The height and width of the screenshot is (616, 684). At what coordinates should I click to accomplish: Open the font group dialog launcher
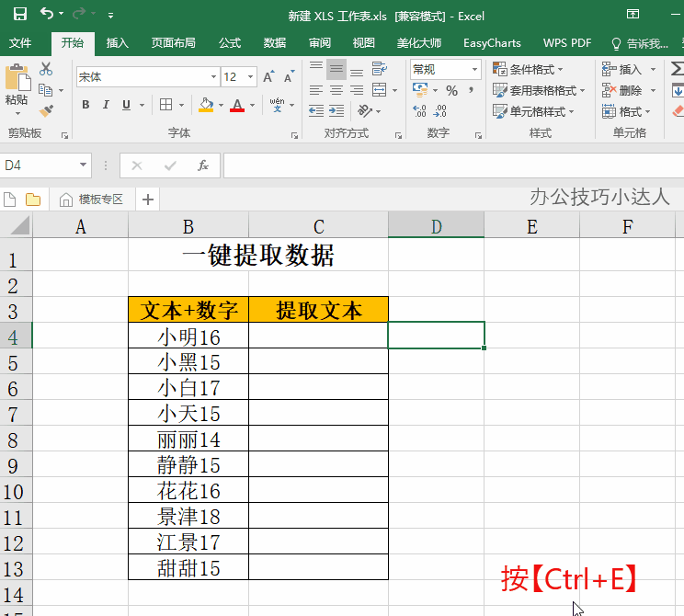point(294,136)
